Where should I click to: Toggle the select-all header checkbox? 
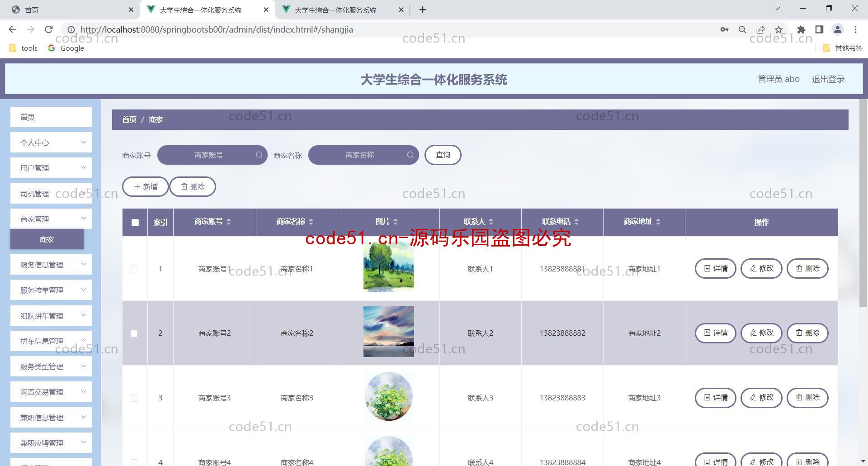pos(135,222)
